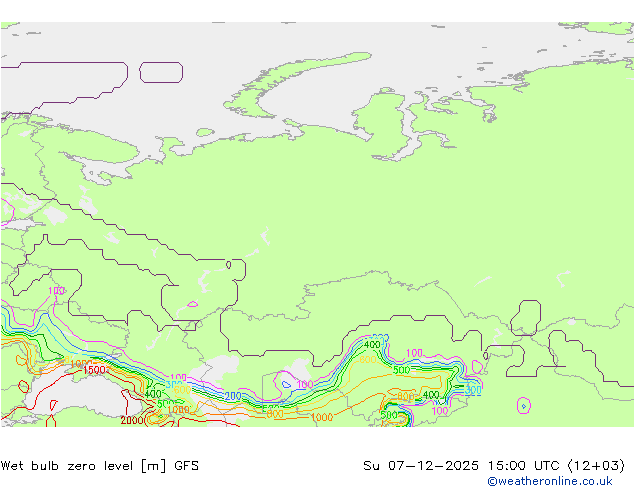Click the blue 200 contour label
Image resolution: width=634 pixels, height=490 pixels.
(233, 396)
